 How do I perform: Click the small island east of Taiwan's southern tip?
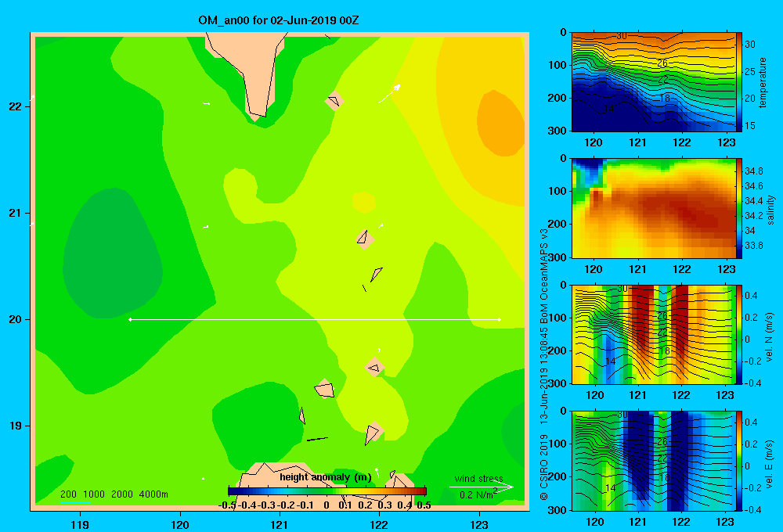(334, 101)
